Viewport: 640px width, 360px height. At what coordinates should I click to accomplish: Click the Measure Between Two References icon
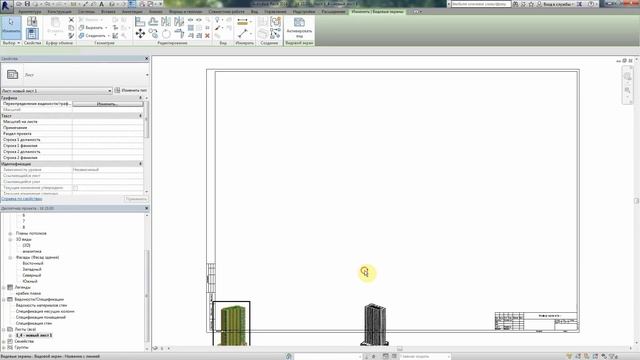(243, 33)
